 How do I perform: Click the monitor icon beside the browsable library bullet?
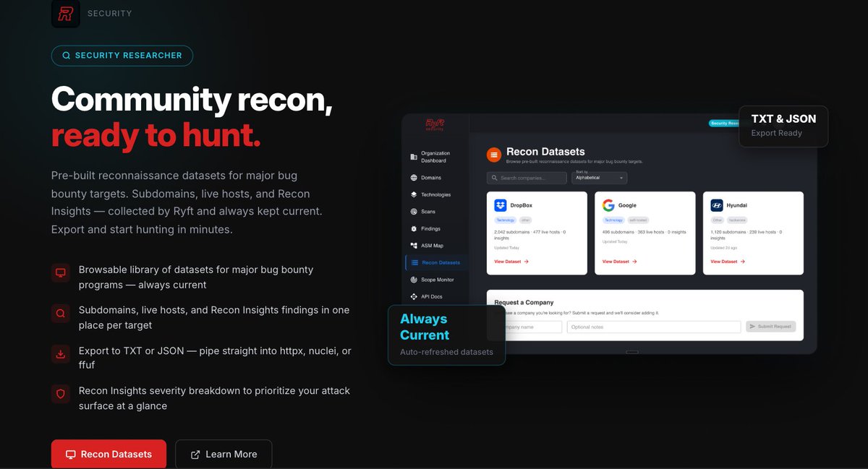[x=61, y=272]
